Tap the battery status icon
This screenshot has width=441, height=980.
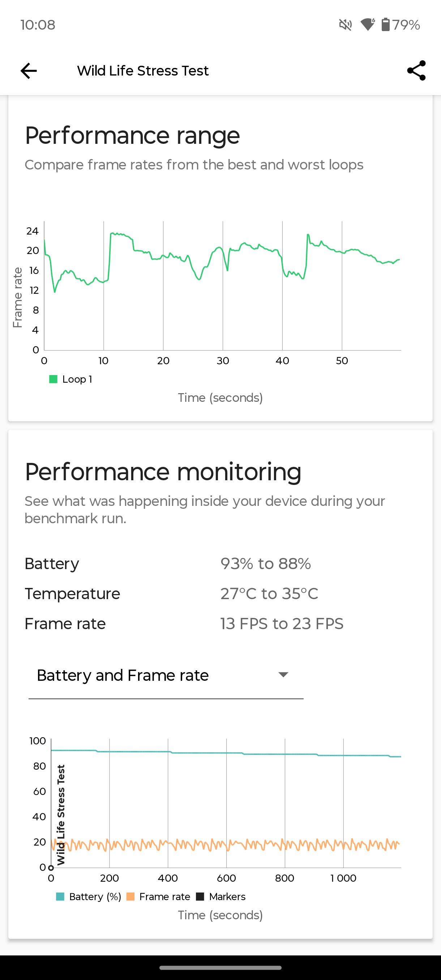pyautogui.click(x=385, y=25)
